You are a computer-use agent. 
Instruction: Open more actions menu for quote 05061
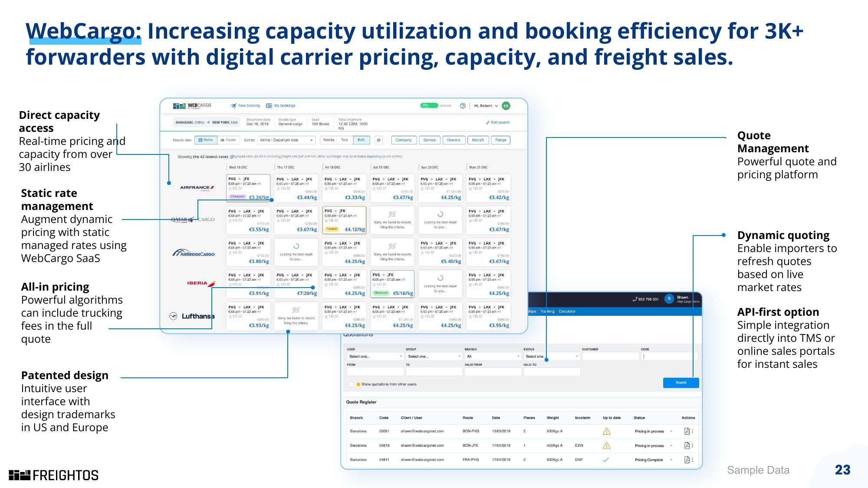(x=692, y=431)
